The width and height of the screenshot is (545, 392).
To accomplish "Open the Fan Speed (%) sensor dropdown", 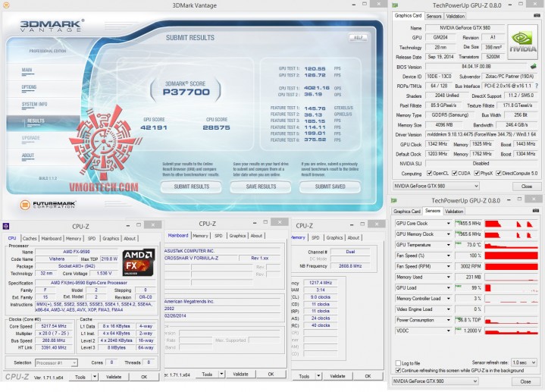I will tap(449, 256).
